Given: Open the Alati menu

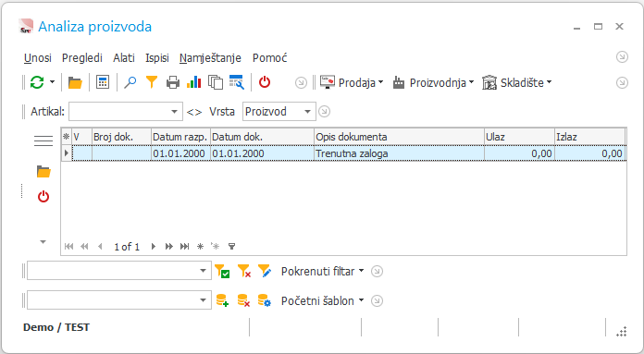Looking at the screenshot, I should [124, 58].
